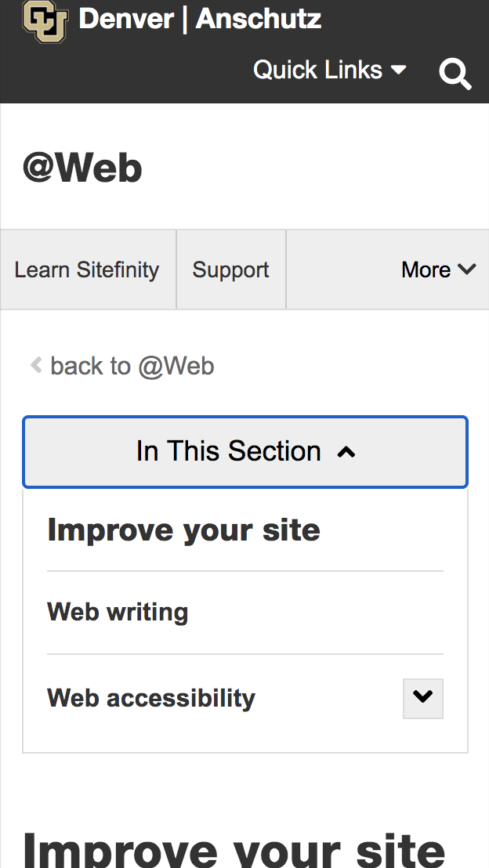Viewport: 489px width, 868px height.
Task: Click the up caret in In This Section
Action: click(346, 452)
